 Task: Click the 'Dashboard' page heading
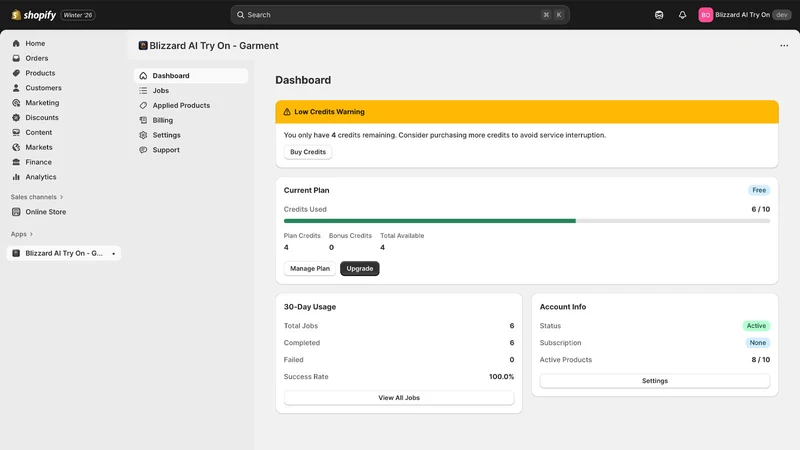303,80
